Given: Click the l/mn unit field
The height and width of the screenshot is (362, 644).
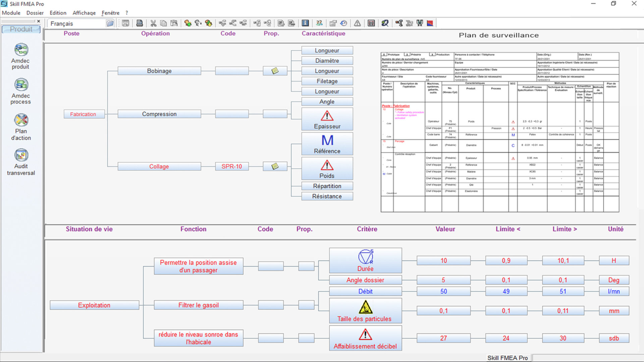Looking at the screenshot, I should [x=614, y=291].
